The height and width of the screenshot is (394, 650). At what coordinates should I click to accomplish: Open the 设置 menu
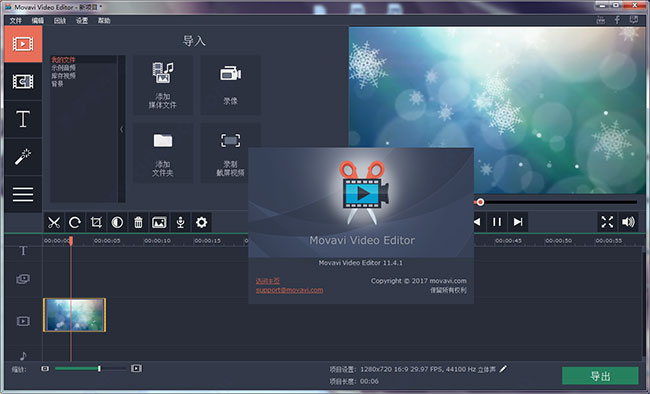pyautogui.click(x=82, y=20)
